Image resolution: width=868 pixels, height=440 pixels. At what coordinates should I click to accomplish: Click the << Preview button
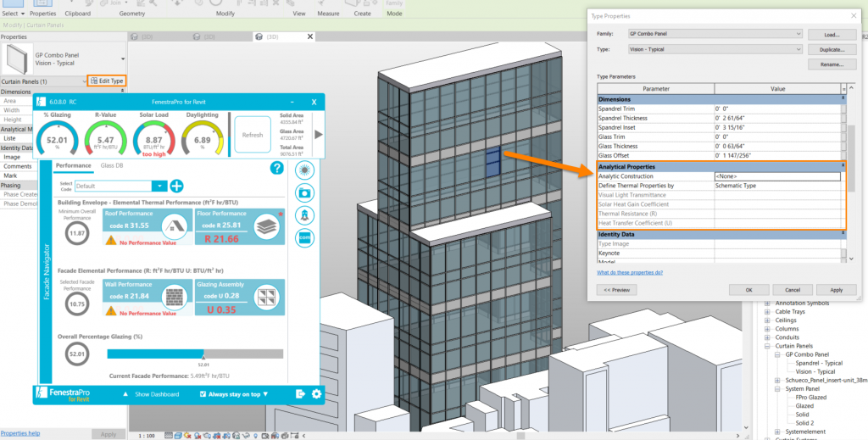[x=617, y=289]
